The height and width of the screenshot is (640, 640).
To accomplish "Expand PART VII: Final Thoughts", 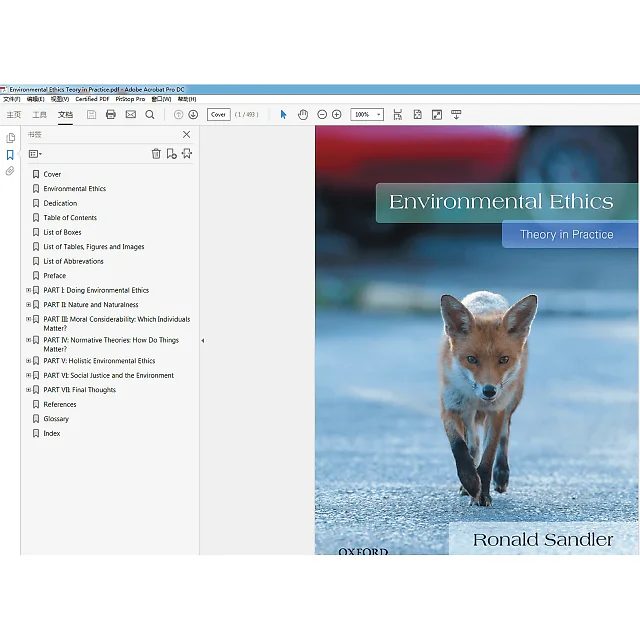I will pyautogui.click(x=29, y=390).
